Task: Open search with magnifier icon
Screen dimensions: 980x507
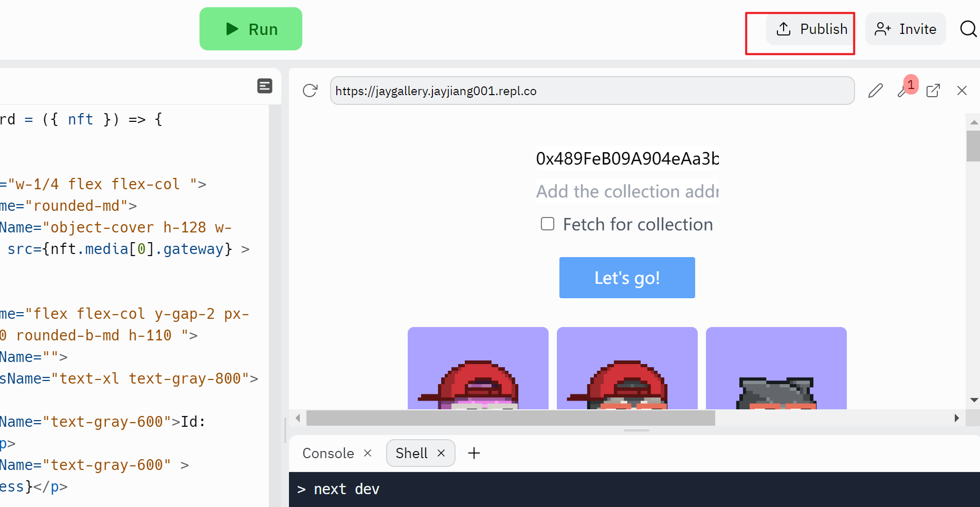Action: click(x=969, y=29)
